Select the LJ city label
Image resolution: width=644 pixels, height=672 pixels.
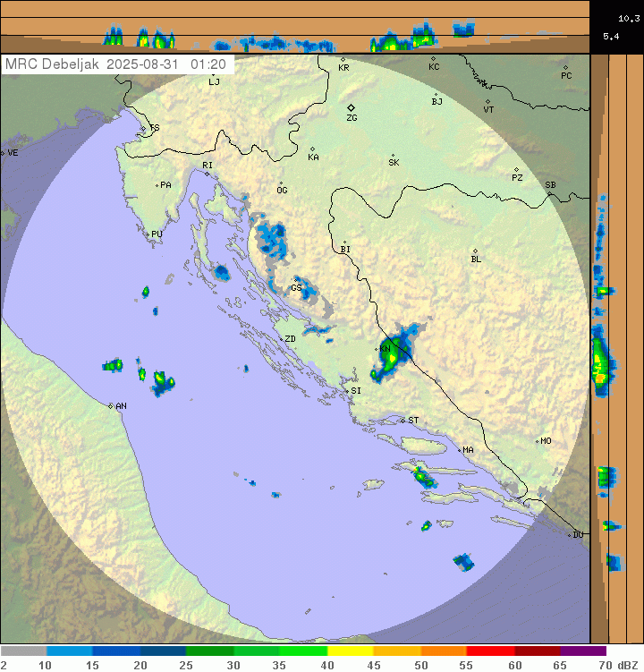pos(215,81)
